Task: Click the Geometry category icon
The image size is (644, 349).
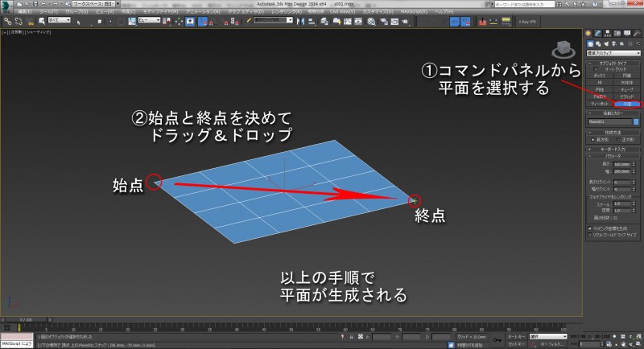Action: (x=589, y=43)
